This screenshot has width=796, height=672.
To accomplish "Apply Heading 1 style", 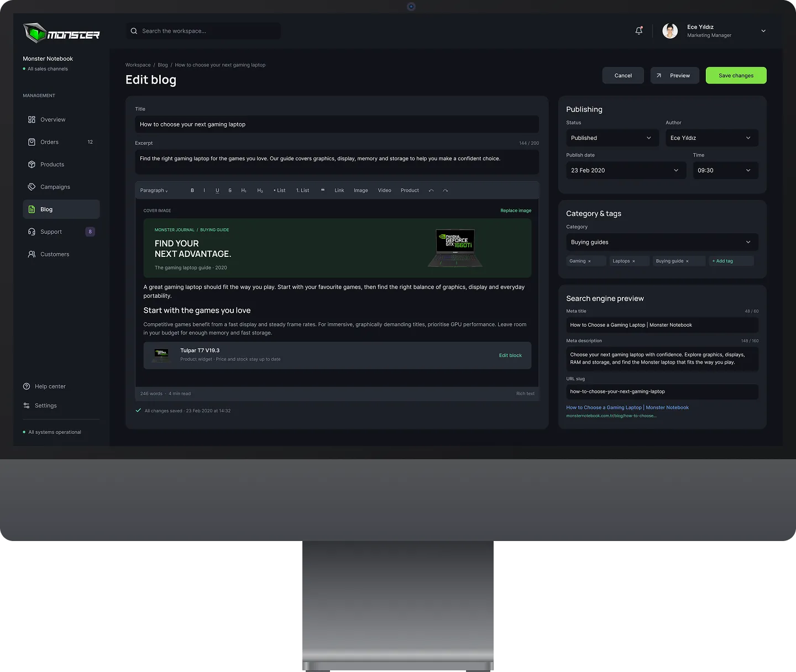I will tap(244, 191).
